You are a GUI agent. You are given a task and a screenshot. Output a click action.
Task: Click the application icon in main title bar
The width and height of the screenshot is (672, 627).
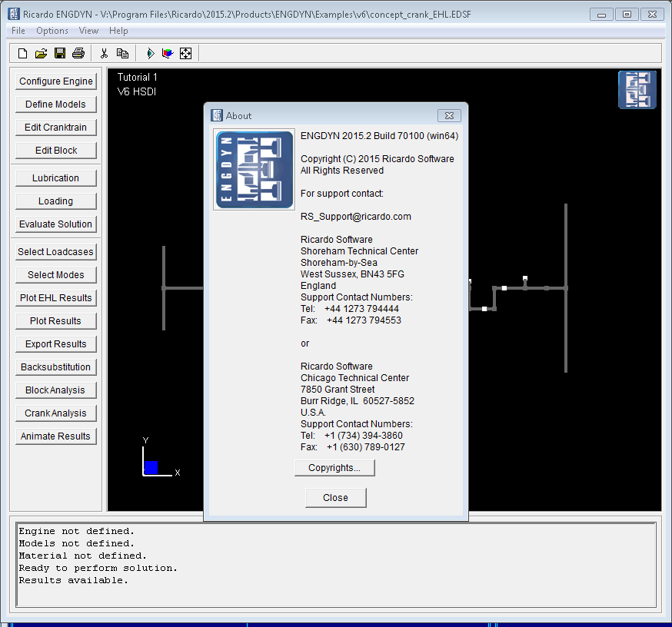(14, 14)
